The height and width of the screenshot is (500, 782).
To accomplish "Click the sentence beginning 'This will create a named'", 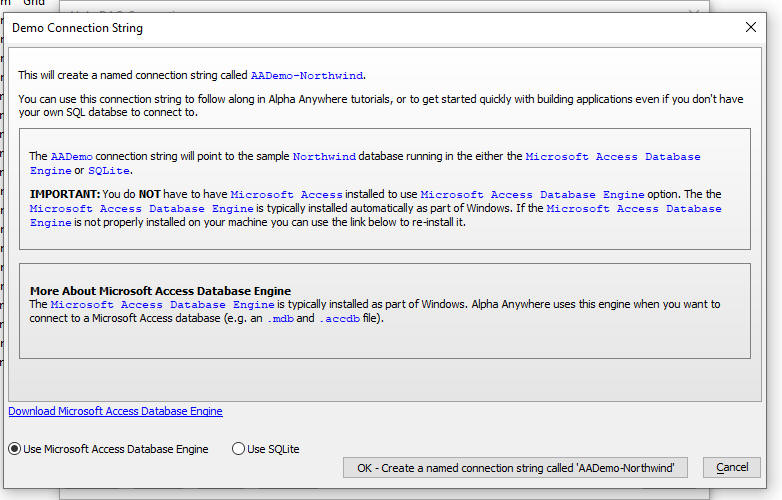I will (130, 75).
